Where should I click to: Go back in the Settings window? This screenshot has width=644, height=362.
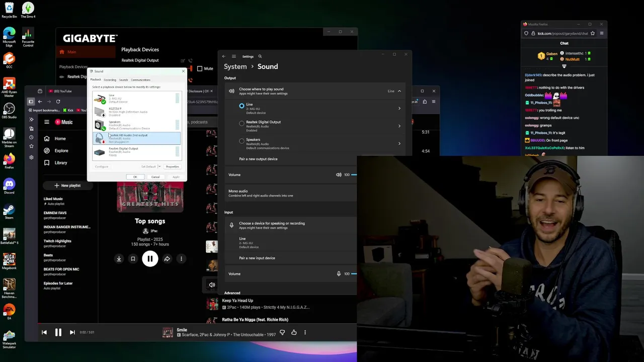[x=224, y=56]
